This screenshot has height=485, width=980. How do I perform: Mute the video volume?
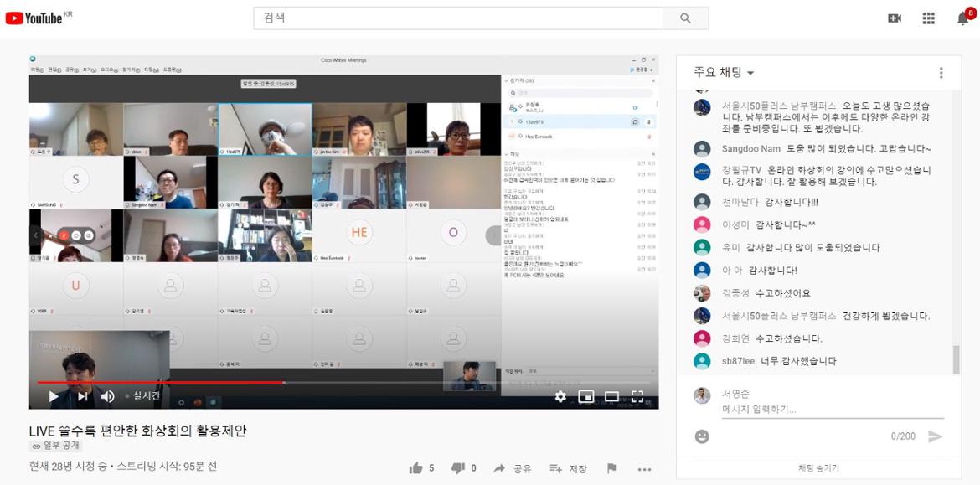coord(108,396)
